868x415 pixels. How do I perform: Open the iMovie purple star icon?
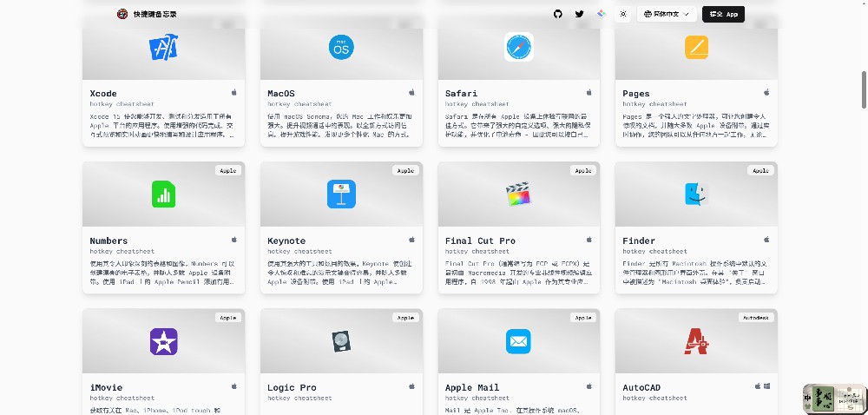[x=164, y=341]
